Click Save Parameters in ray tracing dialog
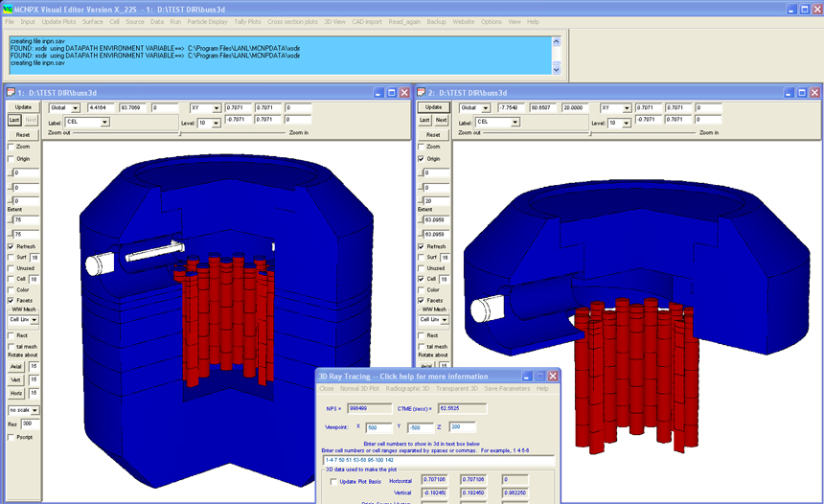Image resolution: width=824 pixels, height=504 pixels. (507, 388)
